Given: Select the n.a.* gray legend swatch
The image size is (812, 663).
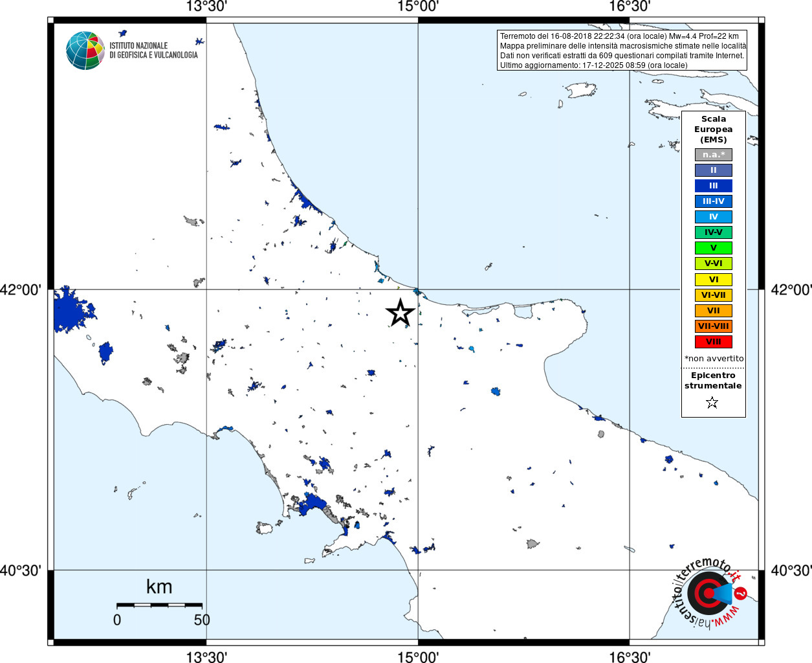Looking at the screenshot, I should (714, 155).
